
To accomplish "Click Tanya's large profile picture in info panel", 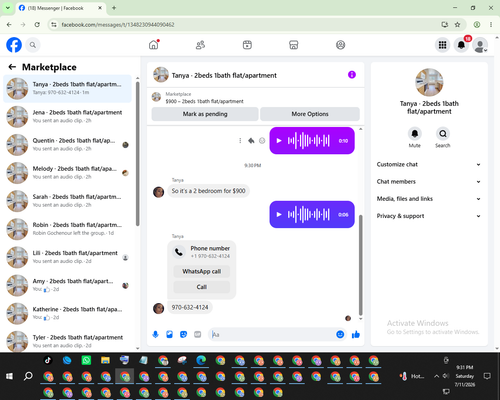I will (x=429, y=82).
